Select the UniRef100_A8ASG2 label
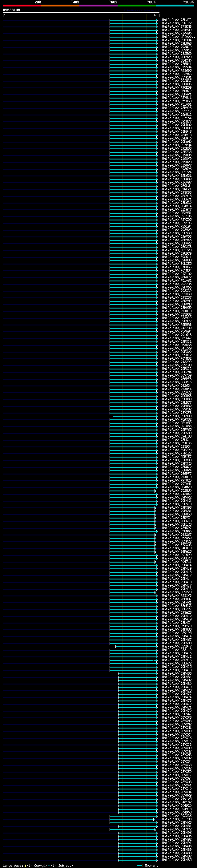Image resolution: width=197 pixels, height=868 pixels. pyautogui.click(x=177, y=419)
